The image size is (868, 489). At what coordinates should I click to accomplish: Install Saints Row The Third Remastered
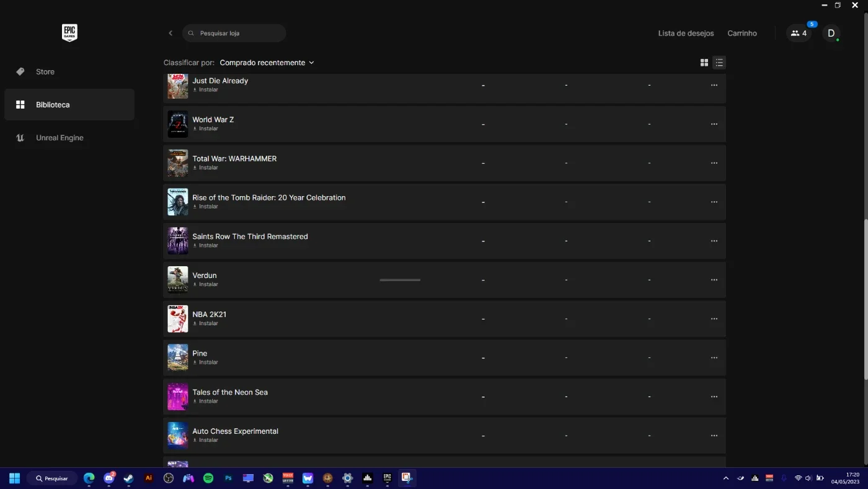[205, 246]
